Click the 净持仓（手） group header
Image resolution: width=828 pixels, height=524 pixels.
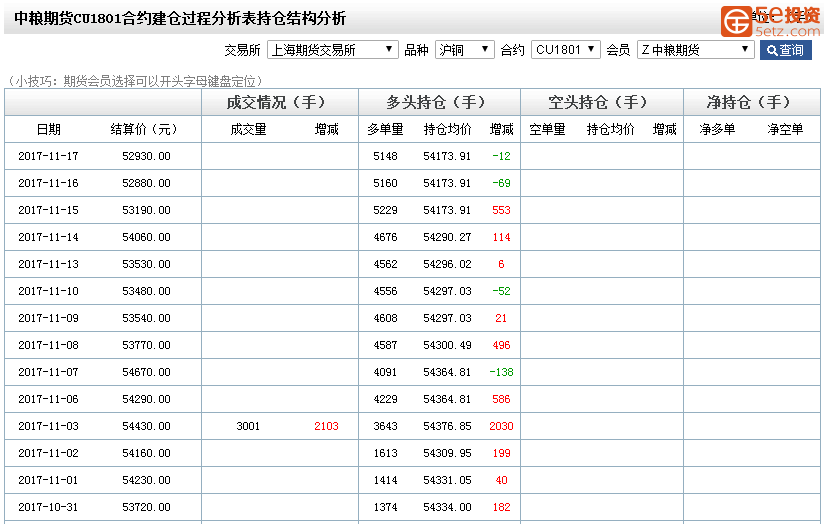[x=749, y=102]
